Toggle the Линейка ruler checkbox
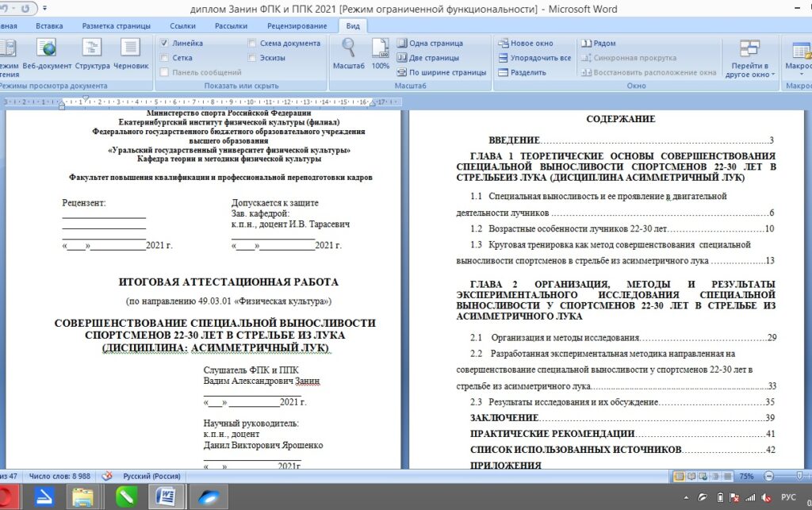 click(164, 44)
